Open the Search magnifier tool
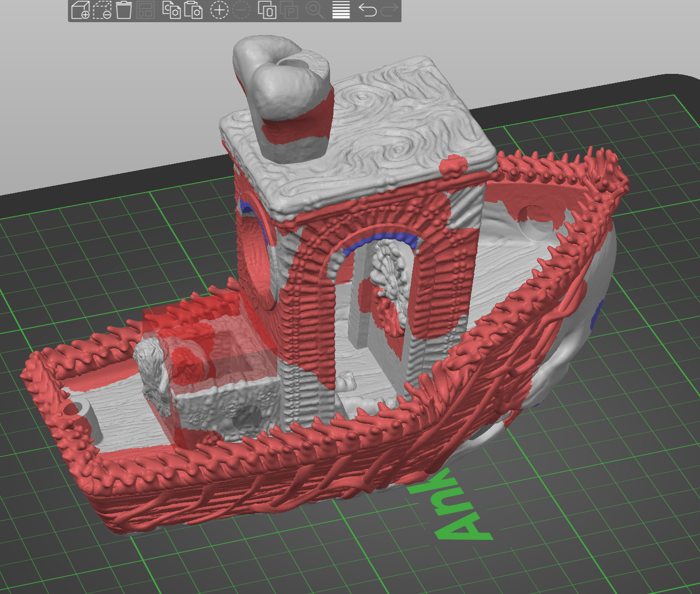 coord(314,10)
